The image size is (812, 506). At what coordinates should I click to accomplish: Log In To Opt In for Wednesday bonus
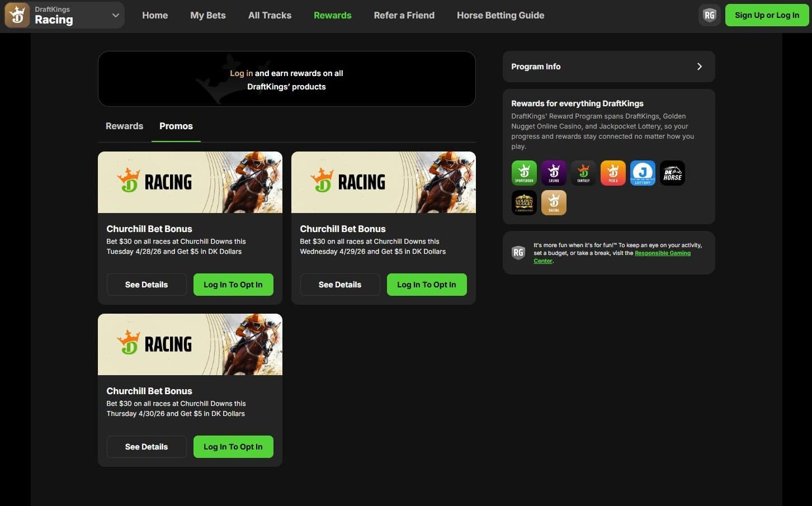tap(427, 285)
